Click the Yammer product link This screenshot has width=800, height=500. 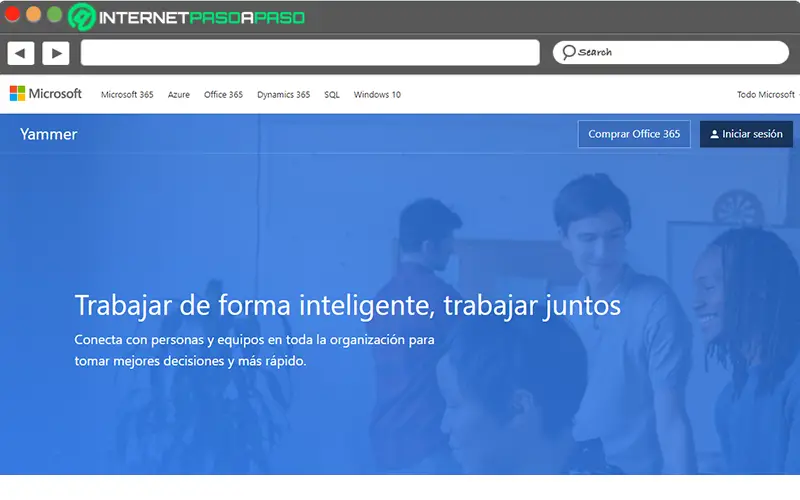(x=48, y=134)
